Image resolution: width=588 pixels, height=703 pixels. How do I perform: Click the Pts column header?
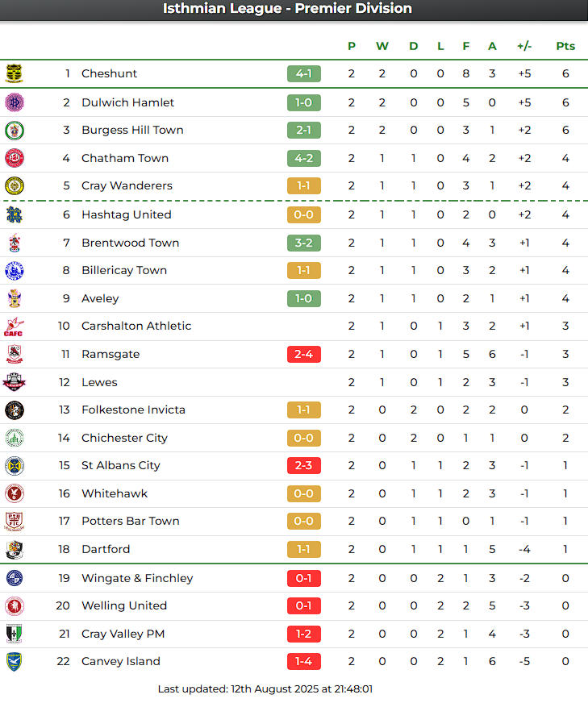tap(565, 46)
